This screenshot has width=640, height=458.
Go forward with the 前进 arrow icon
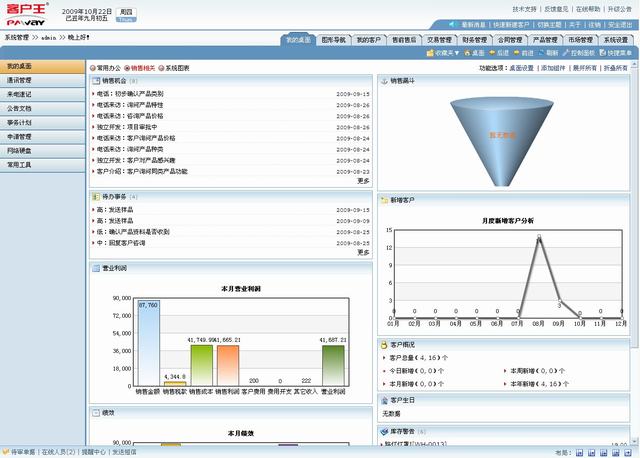(519, 52)
